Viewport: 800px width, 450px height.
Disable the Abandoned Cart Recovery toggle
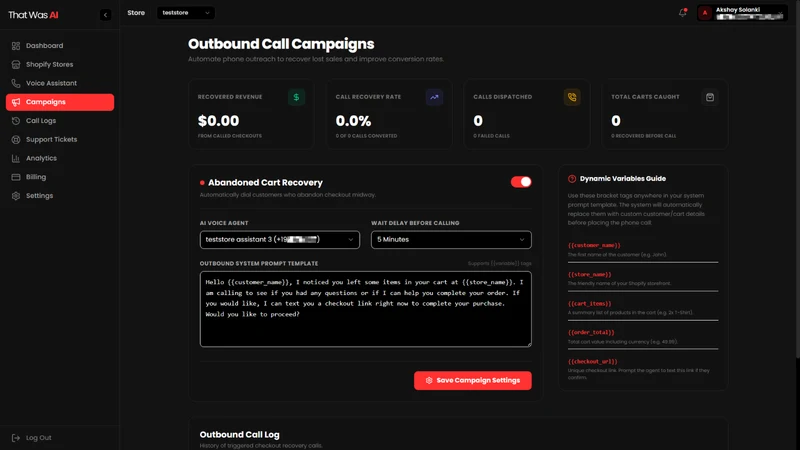coord(521,182)
